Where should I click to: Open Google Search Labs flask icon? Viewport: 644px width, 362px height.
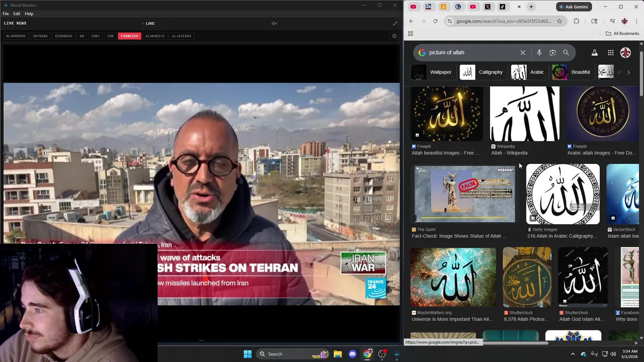point(594,52)
